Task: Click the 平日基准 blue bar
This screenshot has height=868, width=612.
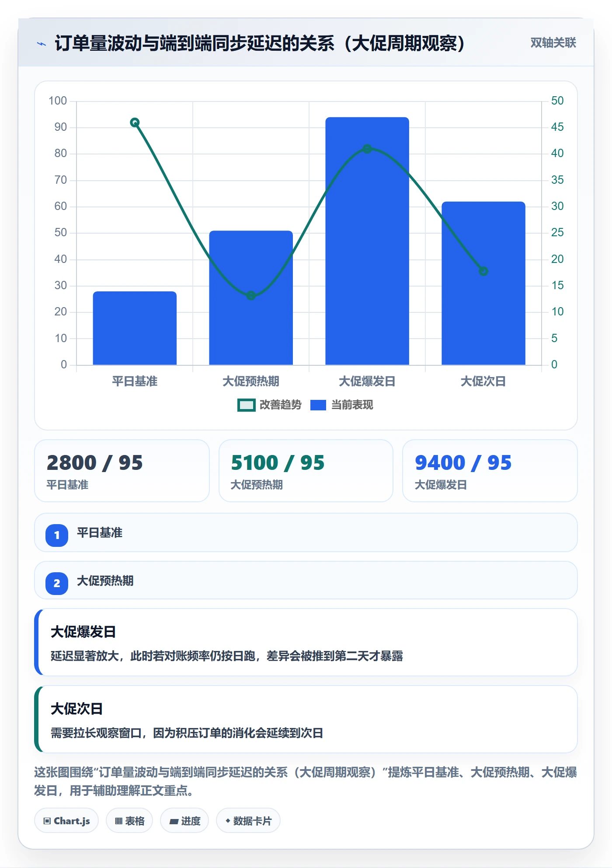Action: [x=135, y=328]
